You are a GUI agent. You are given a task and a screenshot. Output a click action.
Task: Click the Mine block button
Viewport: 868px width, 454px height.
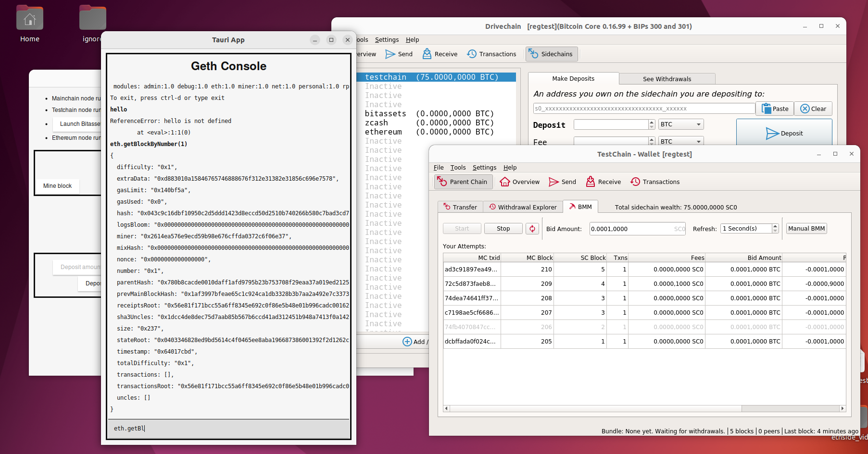57,186
